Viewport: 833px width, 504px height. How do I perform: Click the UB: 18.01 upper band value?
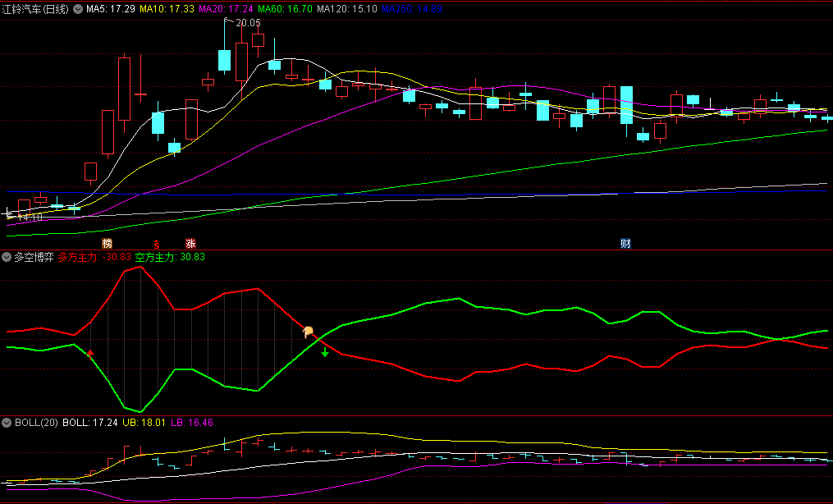click(144, 423)
